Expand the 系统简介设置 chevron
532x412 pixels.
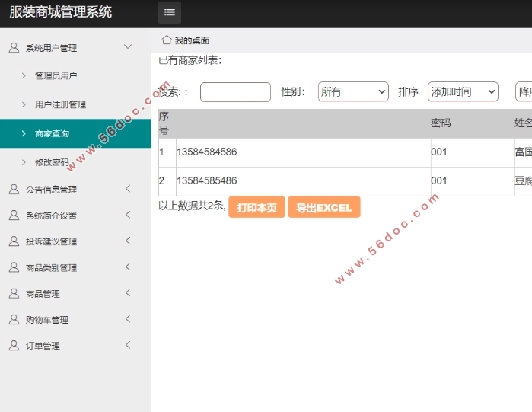(x=128, y=215)
